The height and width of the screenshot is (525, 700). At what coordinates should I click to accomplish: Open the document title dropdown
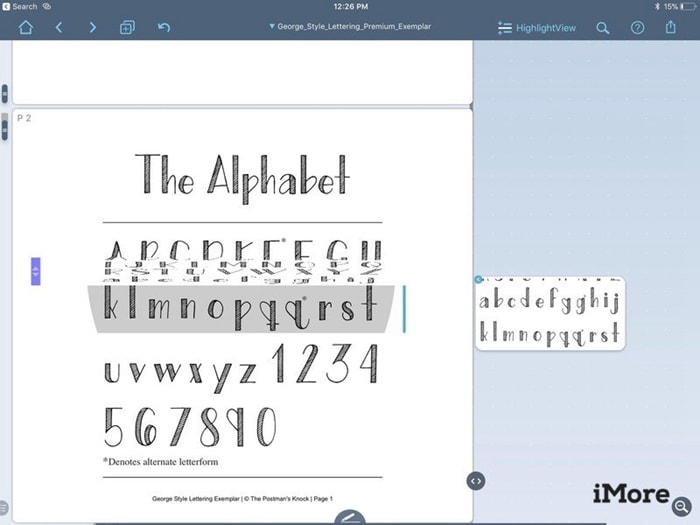click(350, 26)
